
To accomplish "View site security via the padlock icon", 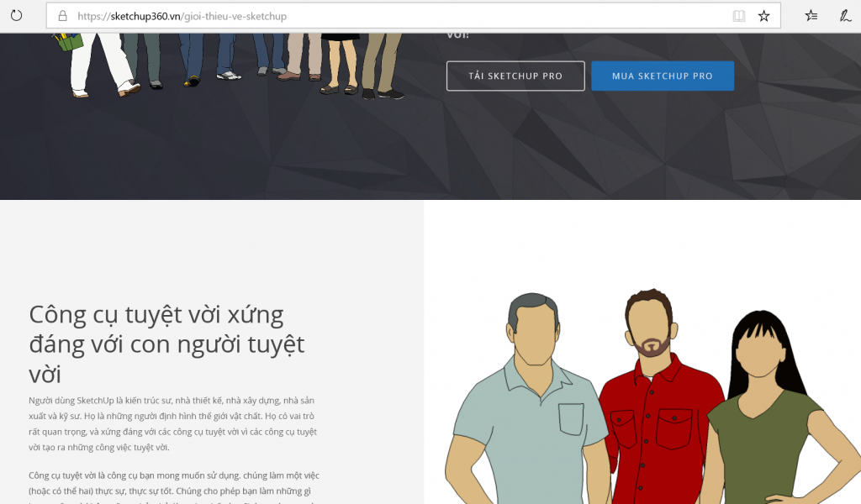I will [62, 16].
